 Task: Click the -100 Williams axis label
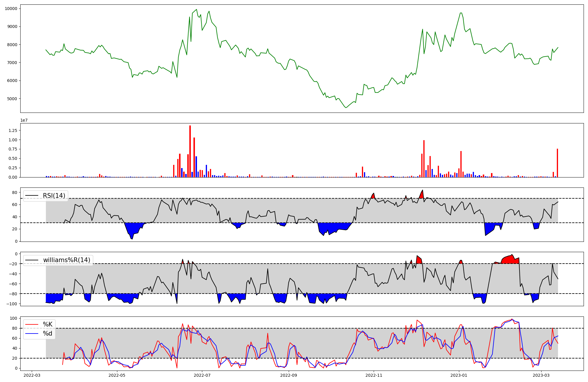(11, 304)
